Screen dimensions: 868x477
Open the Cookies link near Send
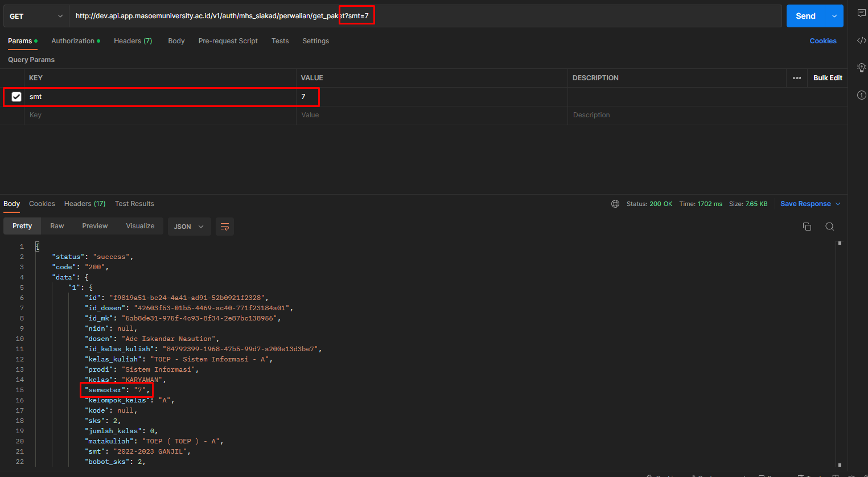pyautogui.click(x=823, y=41)
